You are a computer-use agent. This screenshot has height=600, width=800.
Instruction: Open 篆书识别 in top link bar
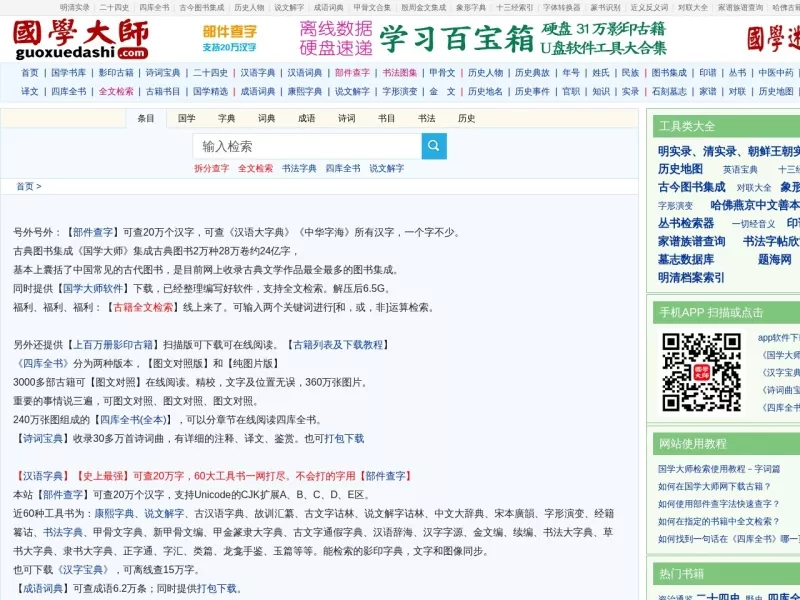point(605,8)
